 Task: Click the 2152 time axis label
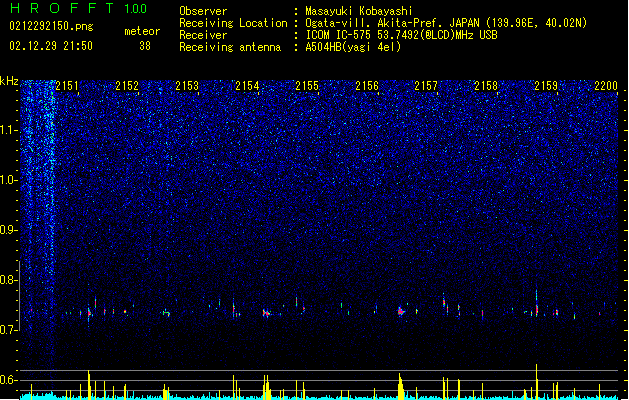(x=127, y=86)
